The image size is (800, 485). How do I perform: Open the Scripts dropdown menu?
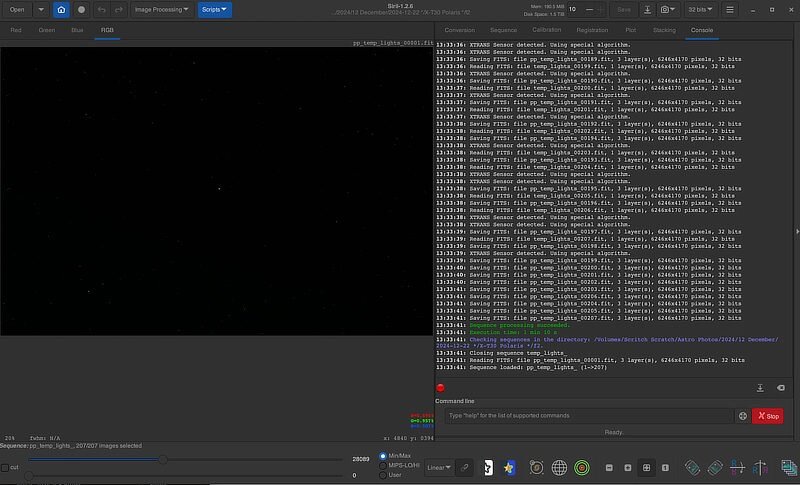click(214, 9)
